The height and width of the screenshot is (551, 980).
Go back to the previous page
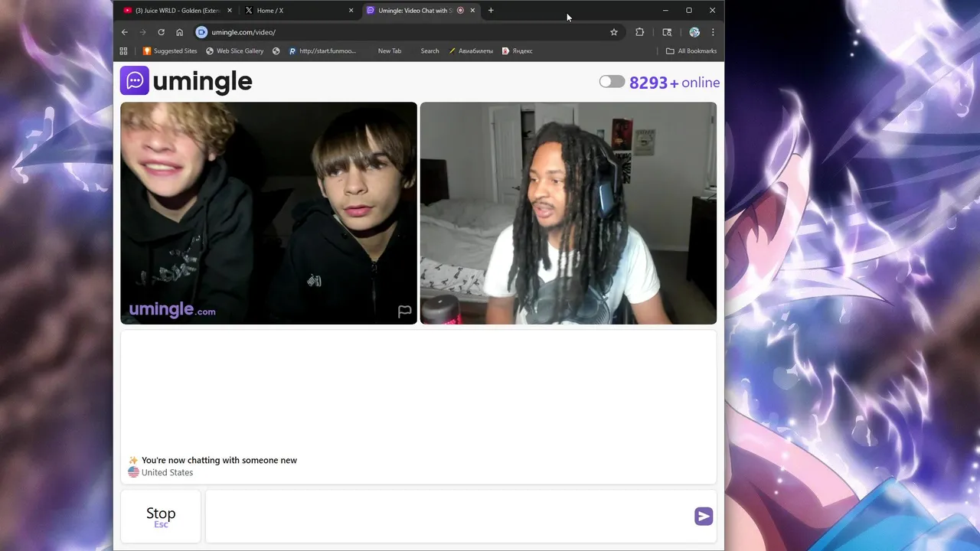(x=125, y=32)
